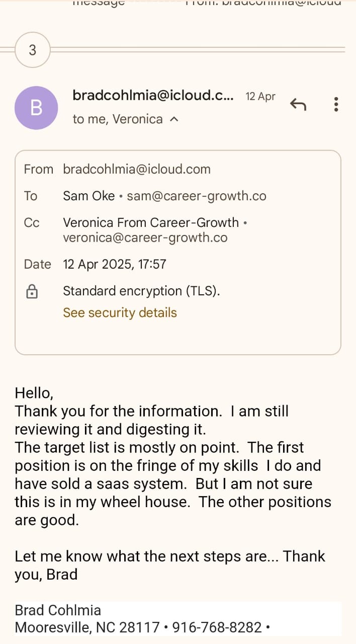This screenshot has height=644, width=356.
Task: Tap Standard encryption (TLS) text
Action: (x=141, y=291)
